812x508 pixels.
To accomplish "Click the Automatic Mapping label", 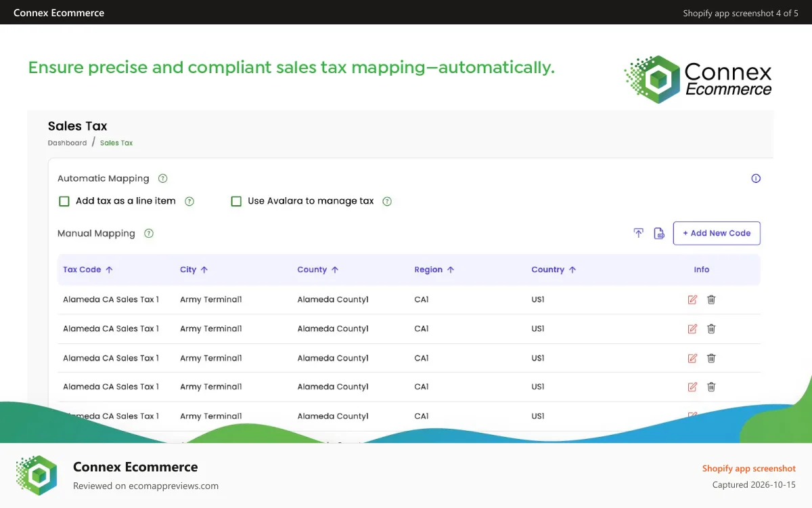I will tap(104, 179).
